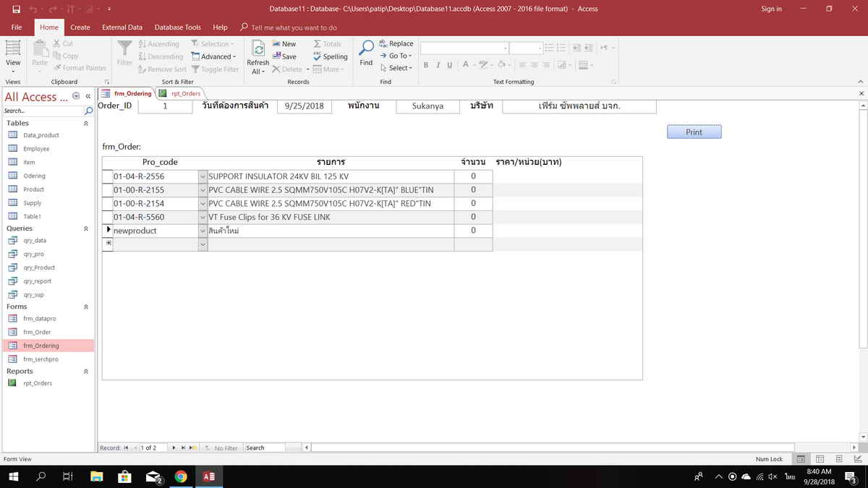
Task: Select the record selector for the newproduct row
Action: coord(108,231)
